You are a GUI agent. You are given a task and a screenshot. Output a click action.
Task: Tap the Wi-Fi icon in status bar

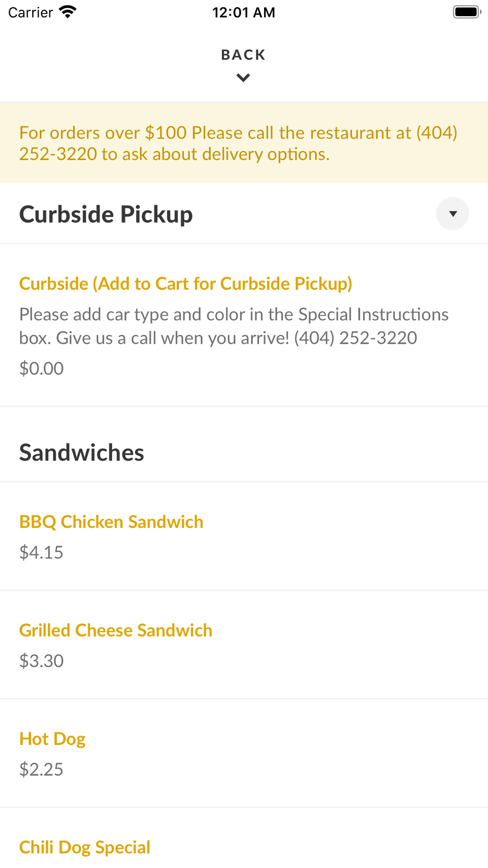68,12
